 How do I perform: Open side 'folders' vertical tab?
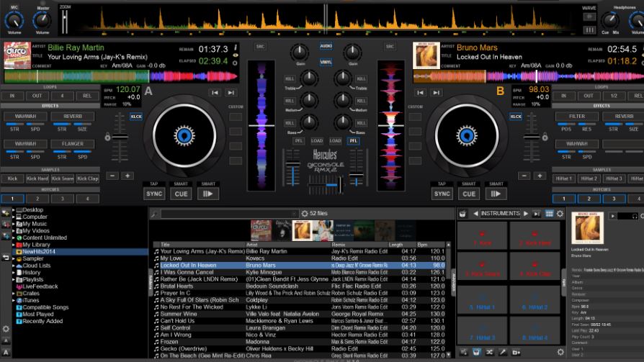tap(151, 282)
